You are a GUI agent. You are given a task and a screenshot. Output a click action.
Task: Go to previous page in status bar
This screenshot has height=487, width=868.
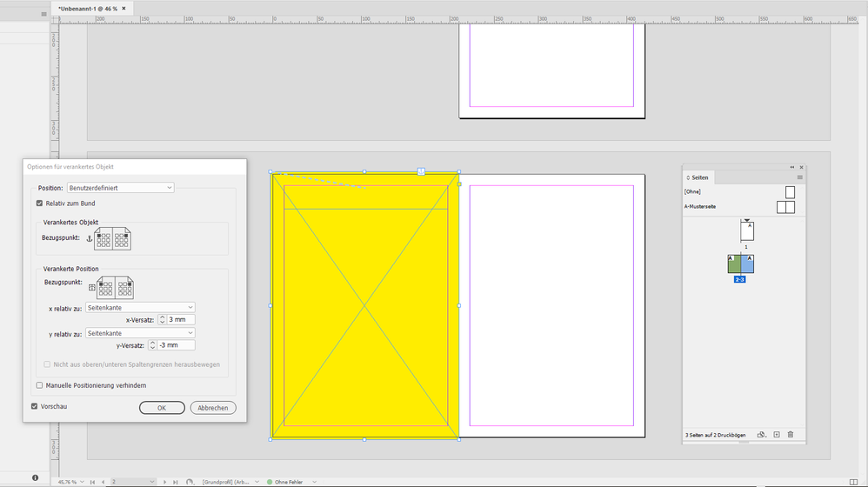click(x=103, y=482)
